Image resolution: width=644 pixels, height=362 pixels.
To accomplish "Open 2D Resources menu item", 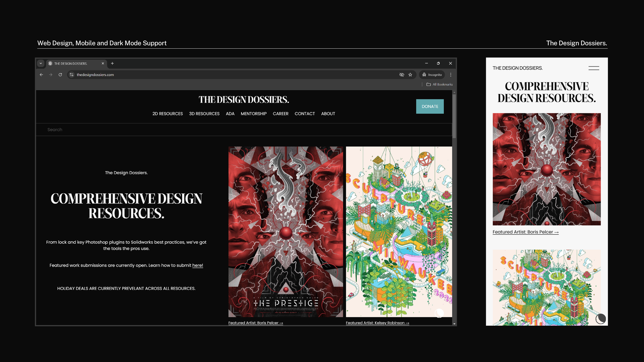I will (167, 114).
